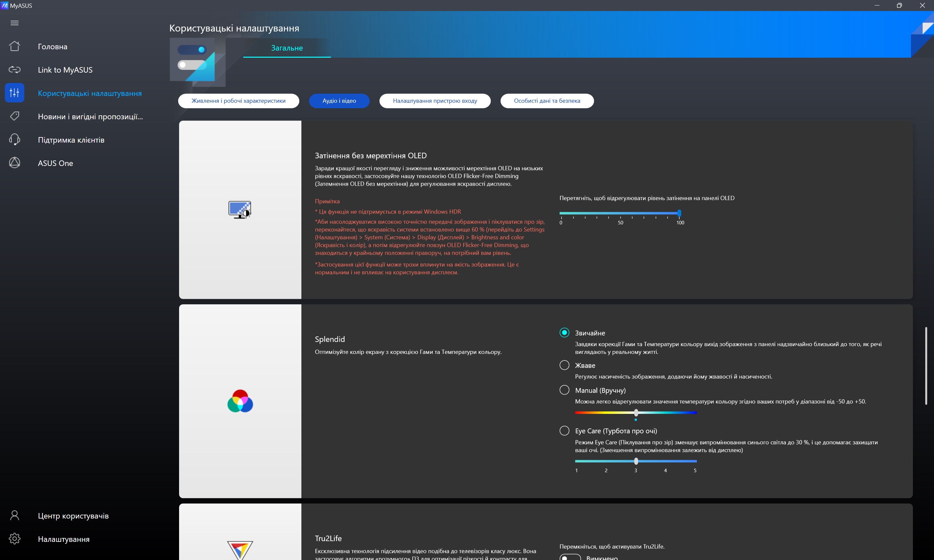
Task: Select the Жваве Splendid mode
Action: (564, 365)
